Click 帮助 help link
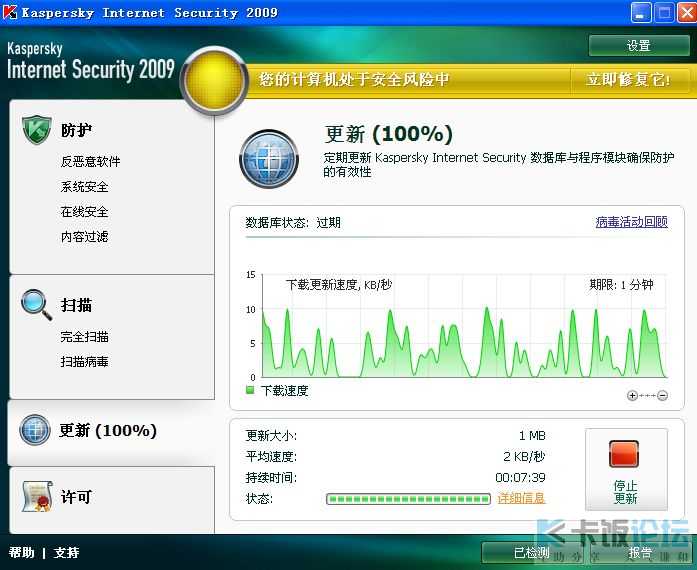This screenshot has height=570, width=697. pos(21,553)
